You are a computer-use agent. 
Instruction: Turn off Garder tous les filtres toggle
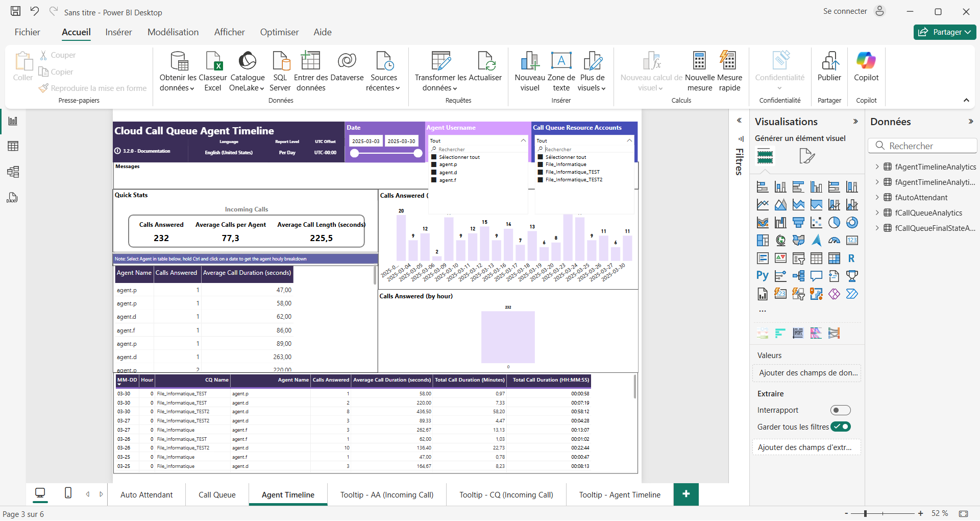840,427
